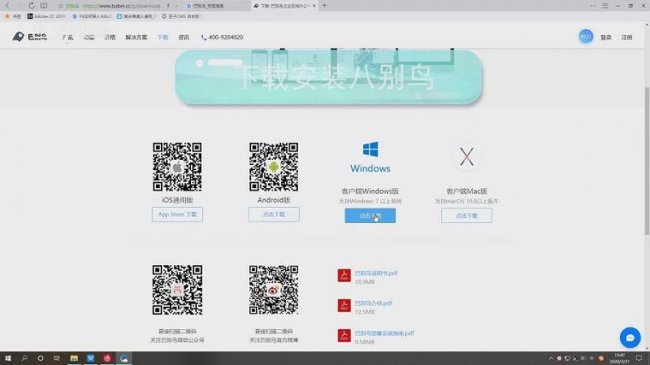
Task: Open the bookmarks star folder in bookmarks bar
Action: (12, 16)
